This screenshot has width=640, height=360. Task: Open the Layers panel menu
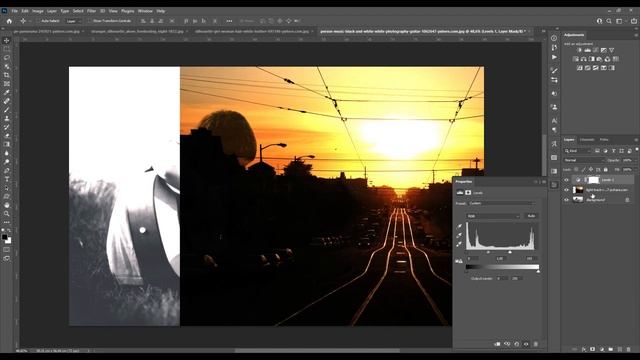[x=636, y=140]
